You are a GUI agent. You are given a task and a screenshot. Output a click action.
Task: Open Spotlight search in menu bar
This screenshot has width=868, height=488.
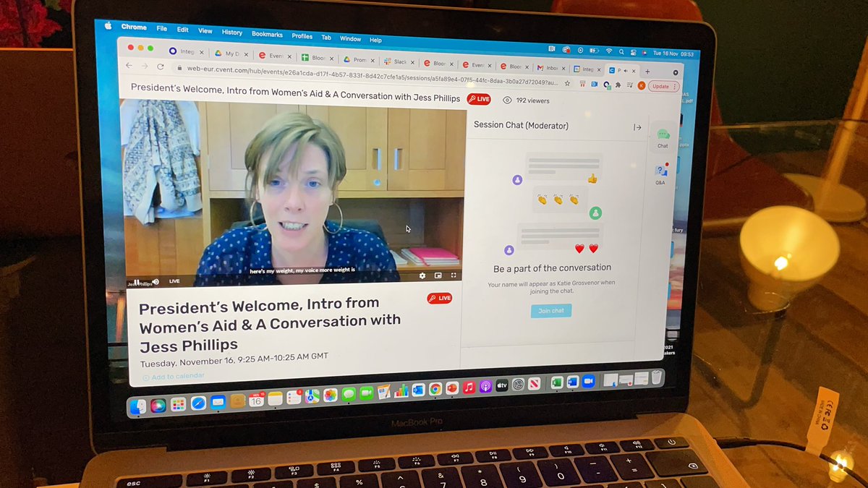pos(621,51)
